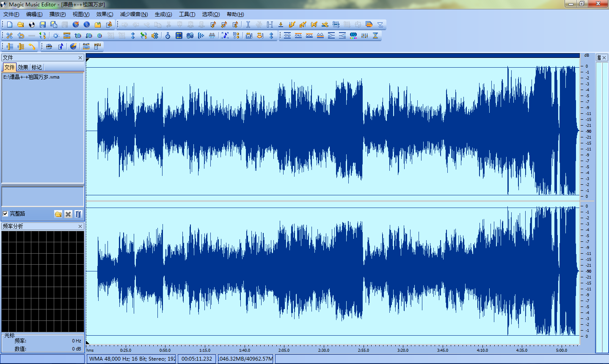This screenshot has height=364, width=609.
Task: Click the trash can icon in file panel
Action: point(78,214)
